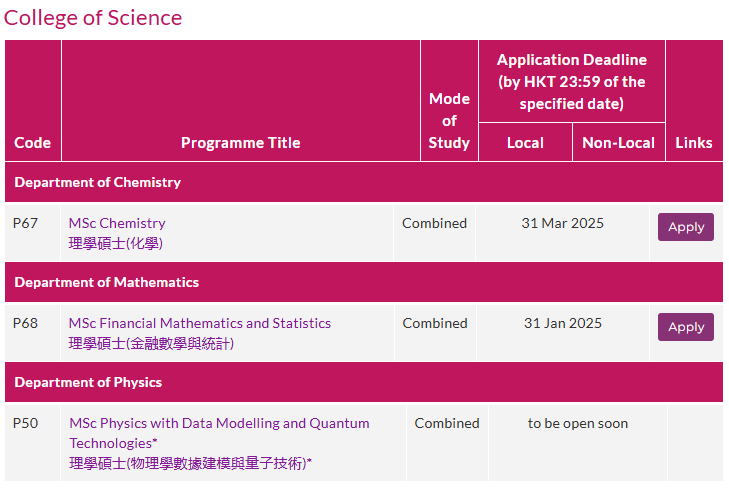Click the Department of Physics section header
Image resolution: width=729 pixels, height=490 pixels.
click(364, 382)
